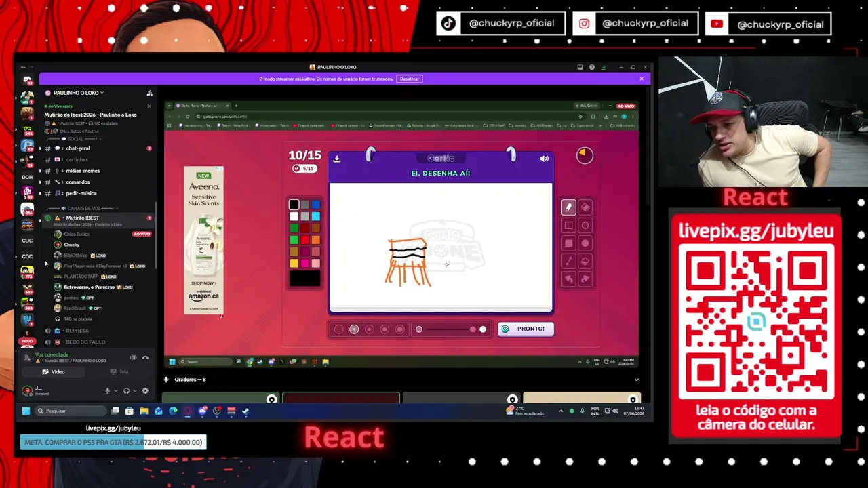Click the Windows taskbar Pesquisar search box
Image resolution: width=868 pixels, height=488 pixels.
point(71,411)
